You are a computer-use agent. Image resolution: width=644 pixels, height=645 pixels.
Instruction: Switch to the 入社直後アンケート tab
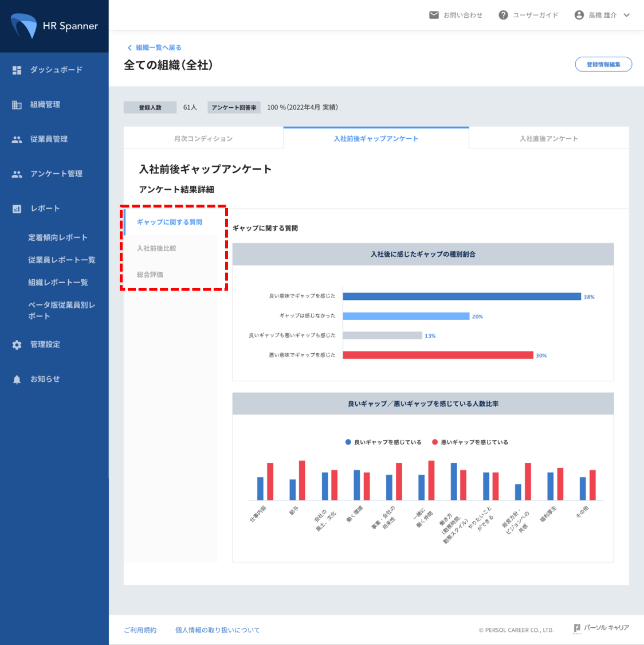(x=548, y=138)
